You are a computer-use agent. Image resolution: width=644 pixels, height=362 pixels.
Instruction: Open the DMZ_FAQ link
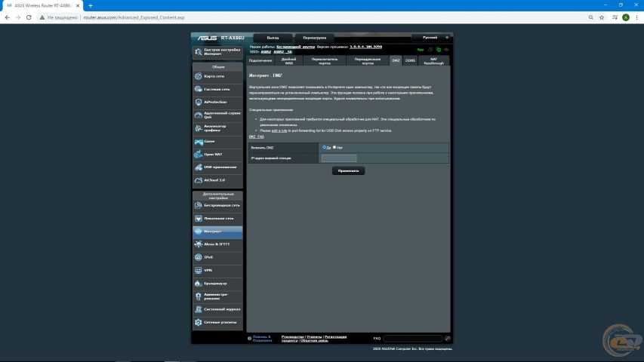click(257, 137)
